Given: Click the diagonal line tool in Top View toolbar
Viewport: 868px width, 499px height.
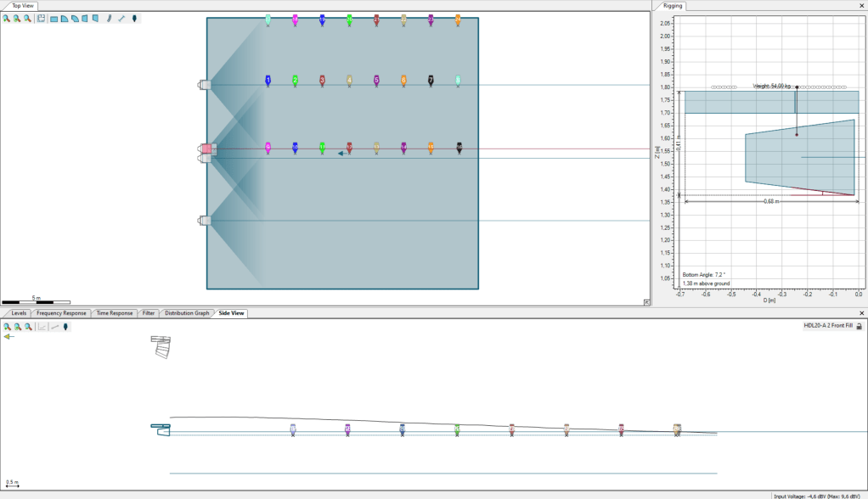Looking at the screenshot, I should click(121, 18).
